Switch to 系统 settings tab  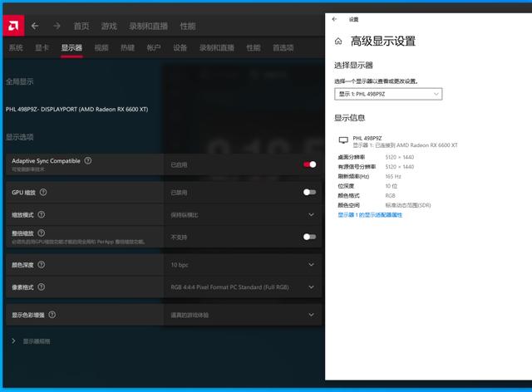[x=16, y=48]
